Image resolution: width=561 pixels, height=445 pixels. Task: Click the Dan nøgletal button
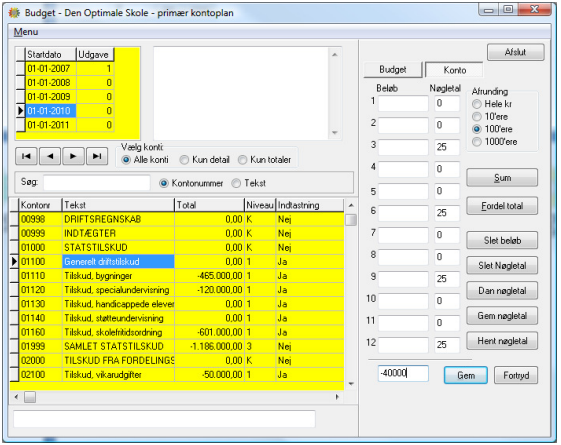(x=502, y=290)
